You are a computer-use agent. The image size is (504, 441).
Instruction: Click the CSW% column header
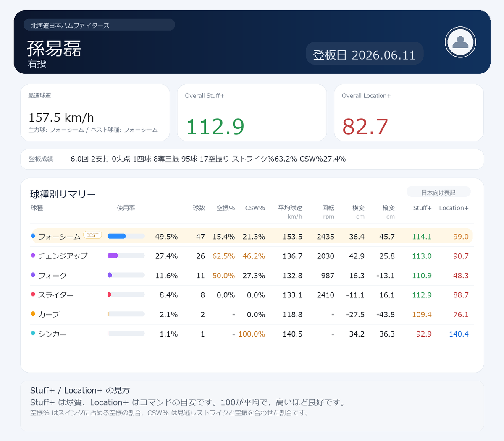click(x=255, y=208)
